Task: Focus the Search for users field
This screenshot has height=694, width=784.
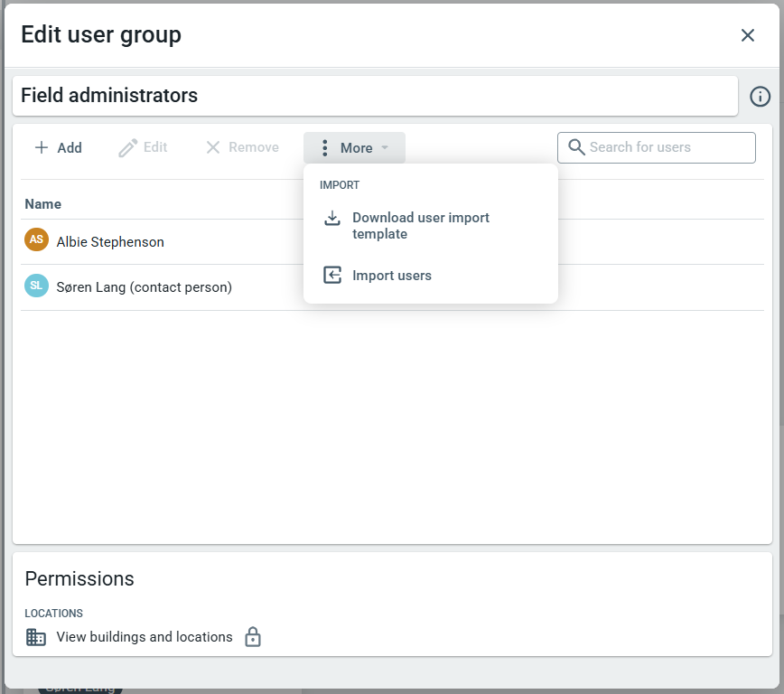Action: point(668,147)
